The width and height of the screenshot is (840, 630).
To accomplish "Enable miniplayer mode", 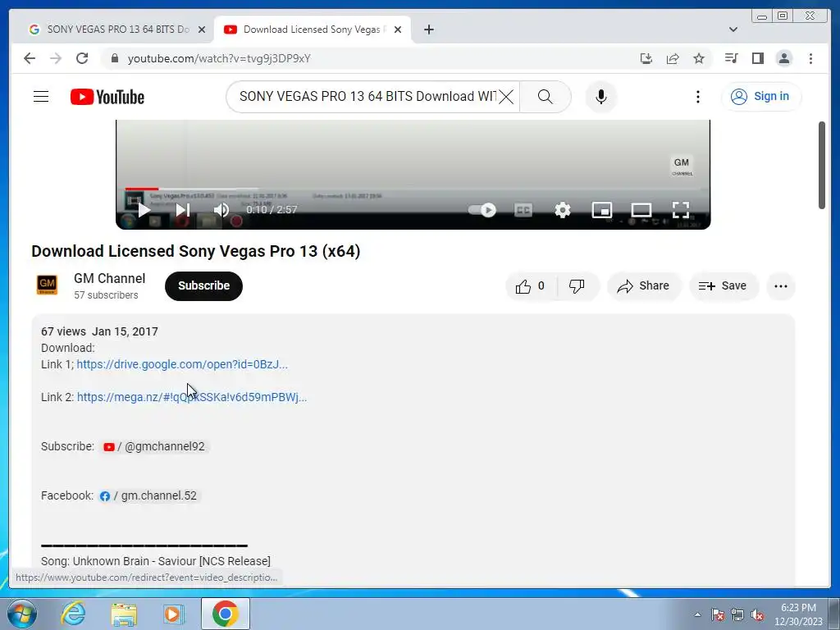I will 601,210.
